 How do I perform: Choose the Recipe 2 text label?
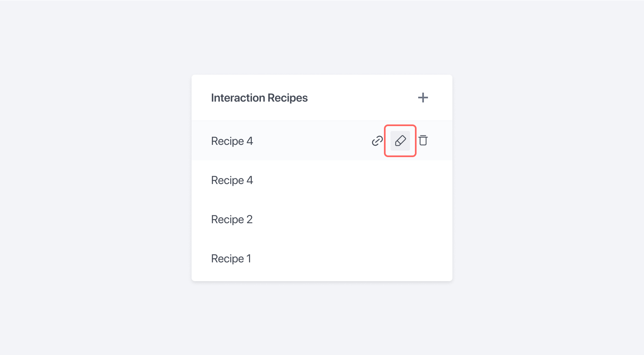(232, 220)
